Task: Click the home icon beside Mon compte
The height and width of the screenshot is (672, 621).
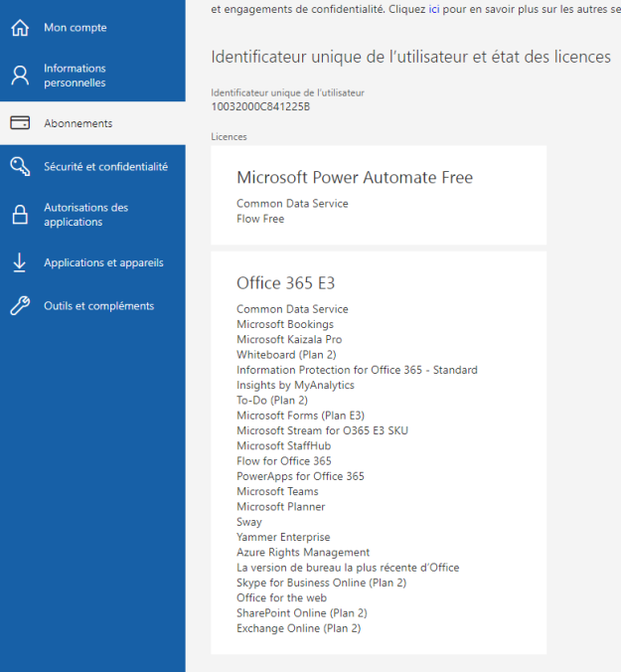Action: pyautogui.click(x=20, y=28)
